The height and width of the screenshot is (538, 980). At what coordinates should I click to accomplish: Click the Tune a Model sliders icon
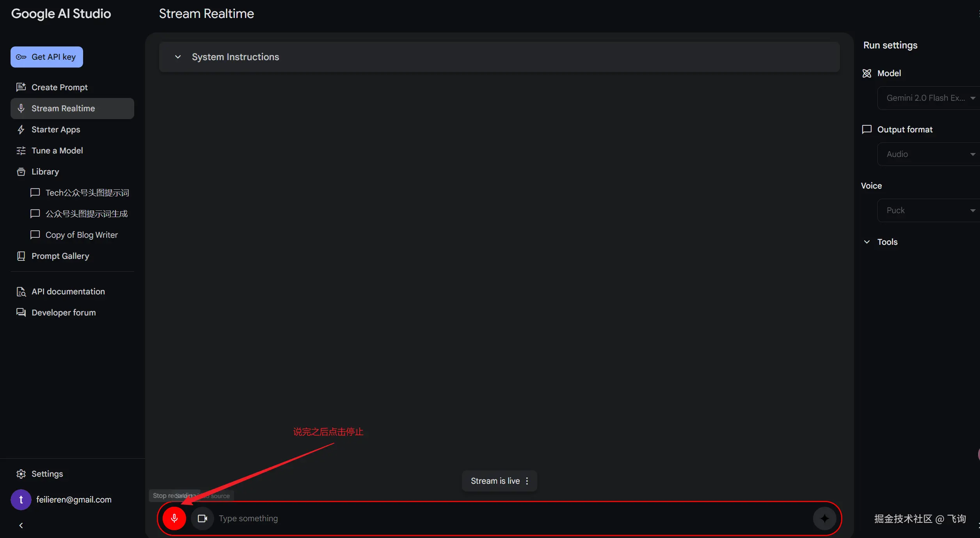(x=21, y=151)
